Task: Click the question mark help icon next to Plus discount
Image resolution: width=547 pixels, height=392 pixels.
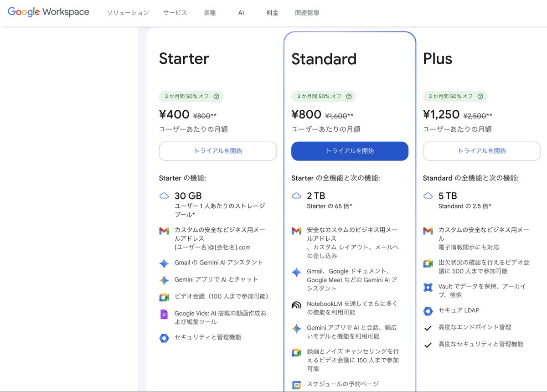Action: (x=480, y=96)
